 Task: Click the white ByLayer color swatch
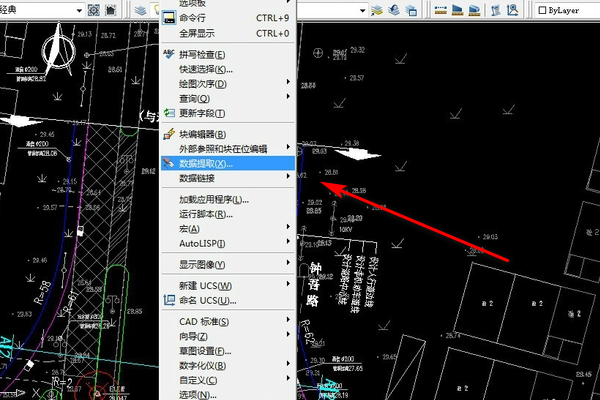tap(542, 10)
